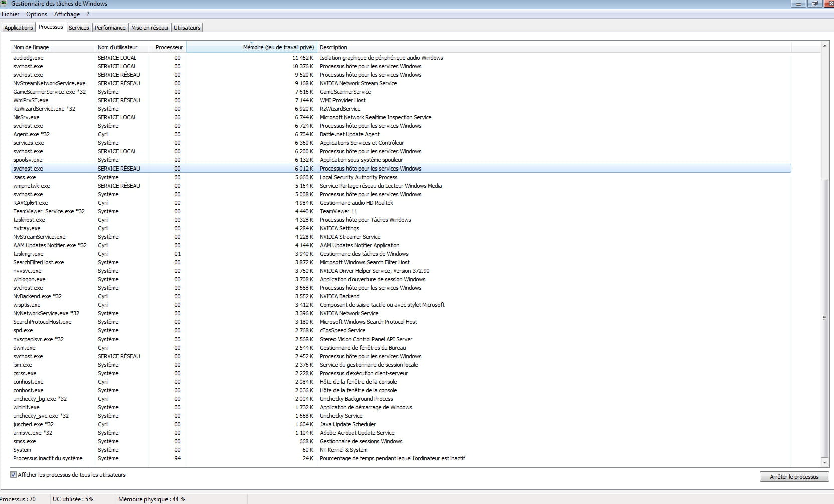Click the scroll up arrow of the process list

(825, 46)
